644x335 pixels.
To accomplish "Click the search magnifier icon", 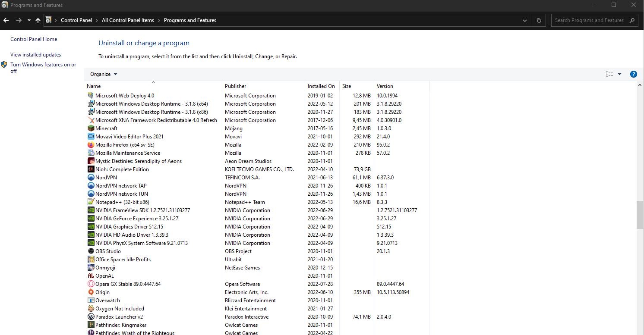I will [632, 20].
